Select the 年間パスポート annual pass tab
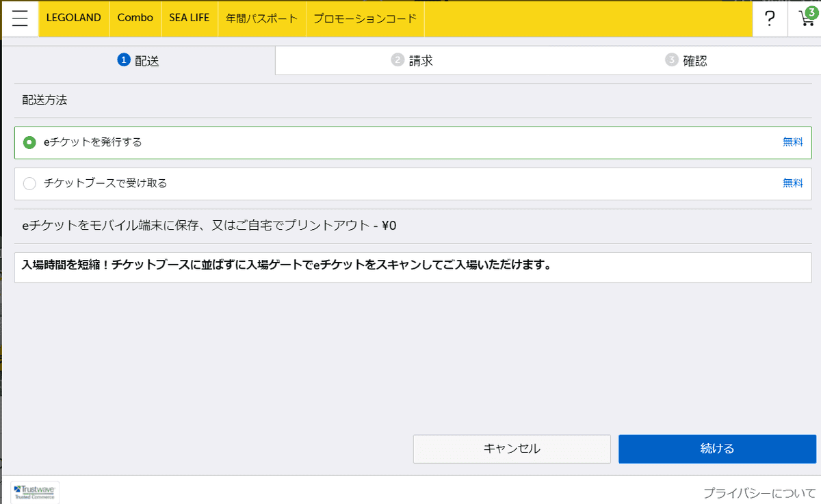The image size is (821, 504). 261,18
